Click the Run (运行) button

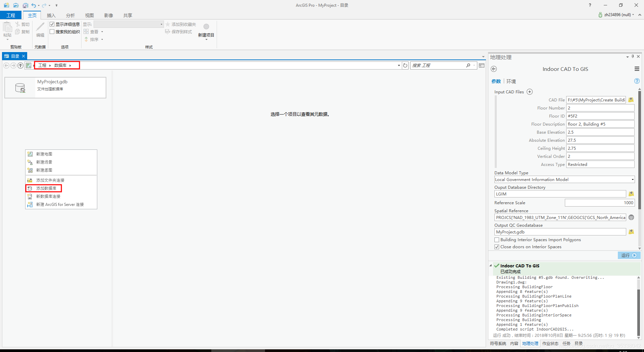(x=629, y=255)
